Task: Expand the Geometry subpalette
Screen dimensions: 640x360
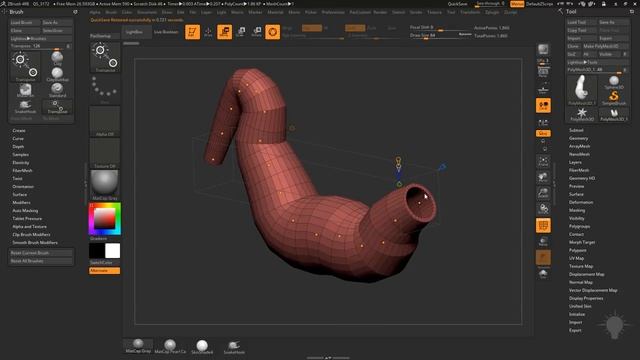Action: [x=578, y=138]
